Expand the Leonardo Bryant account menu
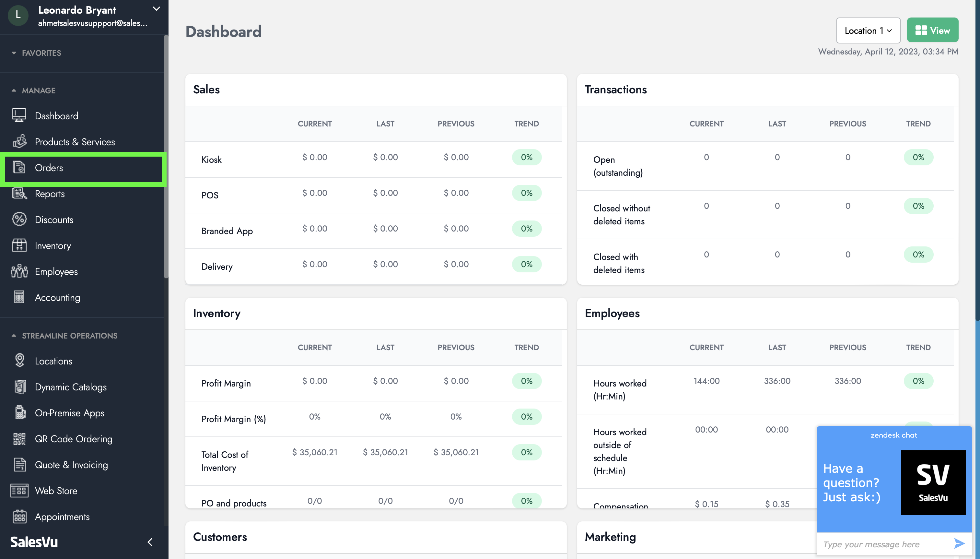The width and height of the screenshot is (980, 559). (156, 9)
